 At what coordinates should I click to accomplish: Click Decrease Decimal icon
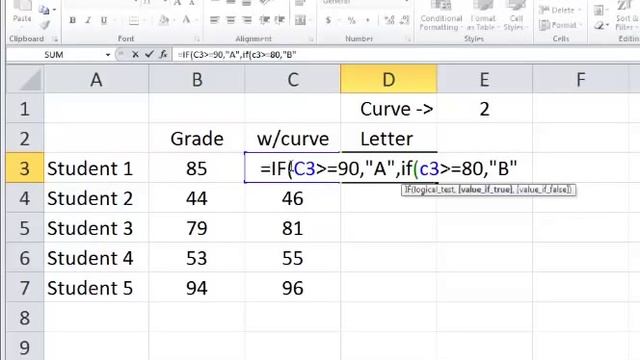(404, 20)
